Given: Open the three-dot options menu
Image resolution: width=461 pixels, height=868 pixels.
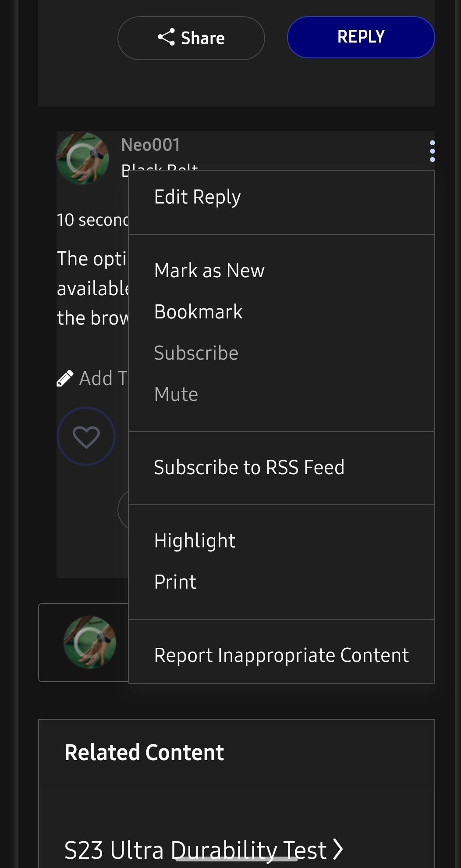Looking at the screenshot, I should tap(432, 151).
